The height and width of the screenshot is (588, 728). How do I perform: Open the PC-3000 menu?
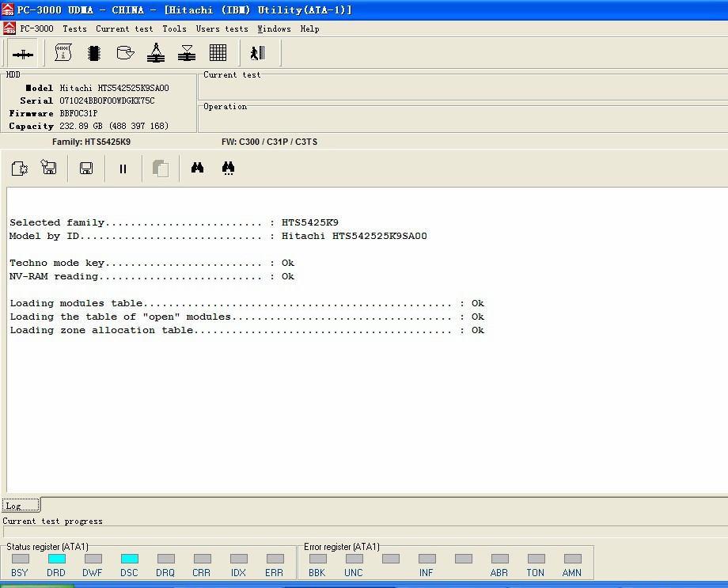[x=36, y=28]
